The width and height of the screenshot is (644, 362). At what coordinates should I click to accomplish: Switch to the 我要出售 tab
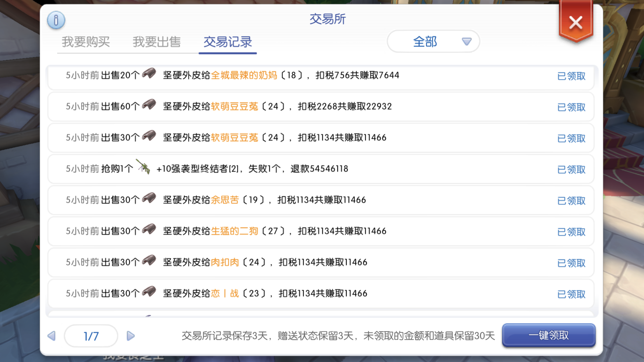point(157,42)
